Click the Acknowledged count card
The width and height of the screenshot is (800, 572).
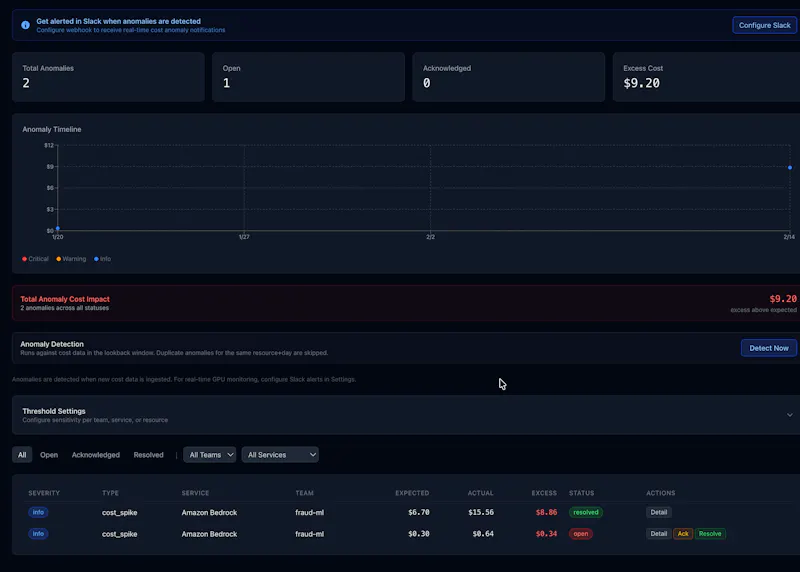[509, 77]
